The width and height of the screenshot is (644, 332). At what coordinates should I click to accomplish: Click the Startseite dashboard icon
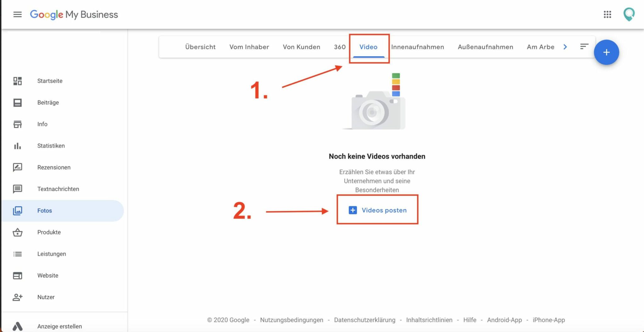tap(18, 81)
